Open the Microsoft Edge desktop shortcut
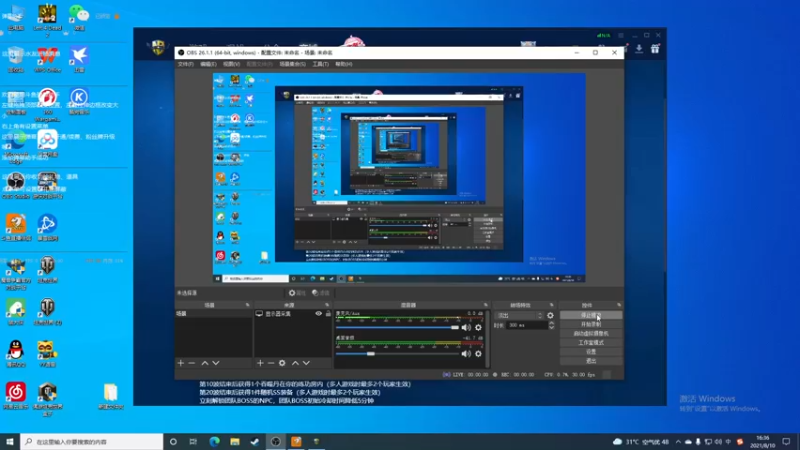The width and height of the screenshot is (800, 450). click(x=16, y=146)
